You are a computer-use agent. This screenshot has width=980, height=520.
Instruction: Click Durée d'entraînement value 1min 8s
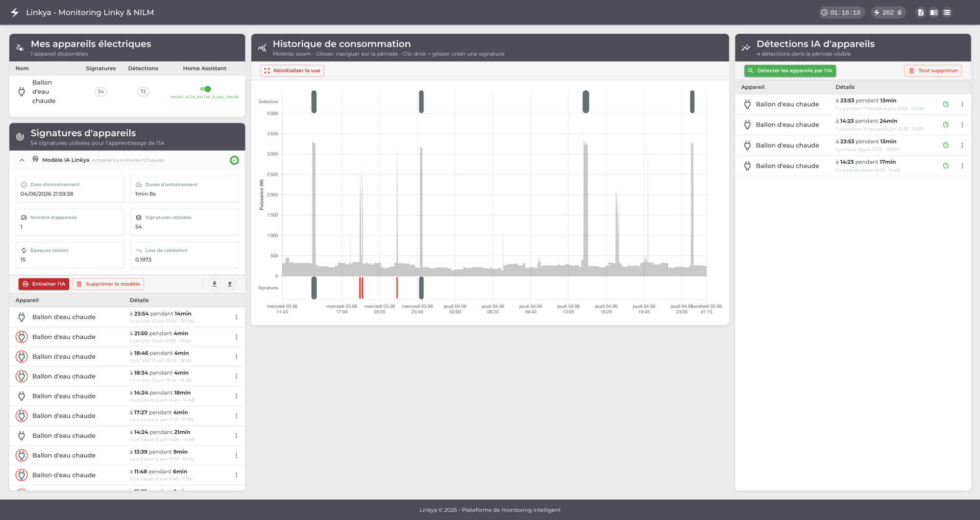click(x=146, y=194)
